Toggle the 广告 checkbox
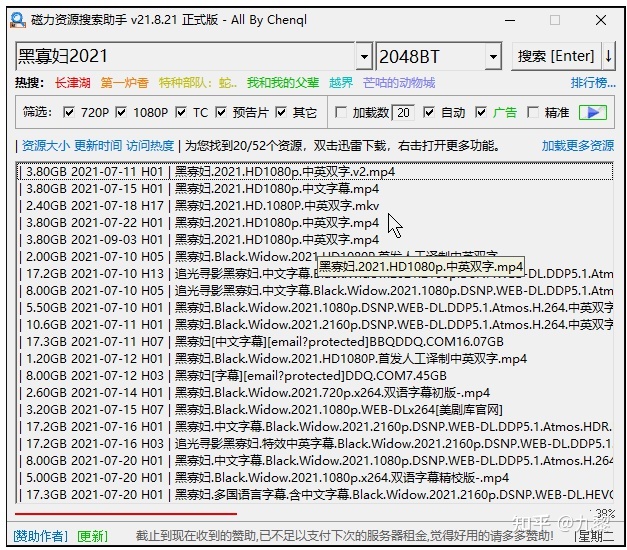The width and height of the screenshot is (627, 550). [481, 112]
